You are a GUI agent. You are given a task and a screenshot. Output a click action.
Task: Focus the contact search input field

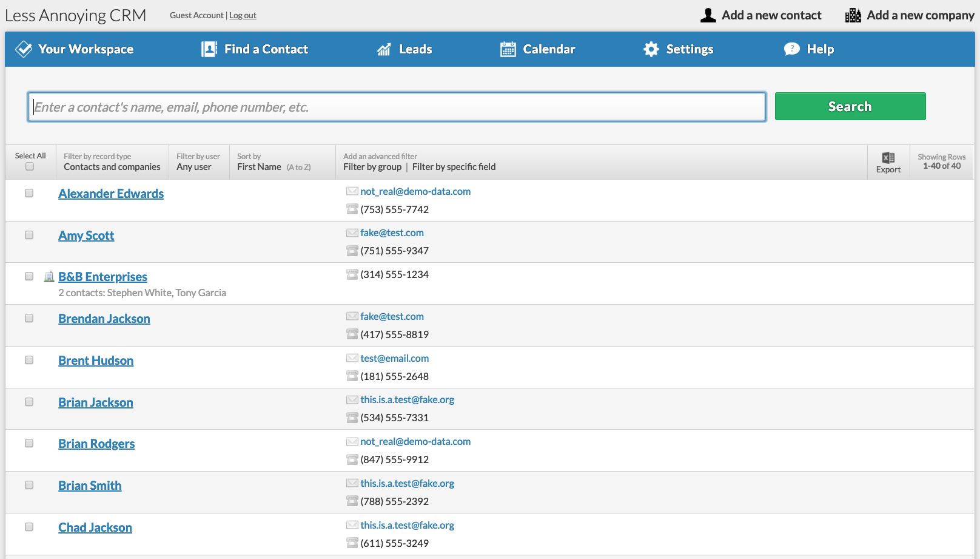click(397, 107)
